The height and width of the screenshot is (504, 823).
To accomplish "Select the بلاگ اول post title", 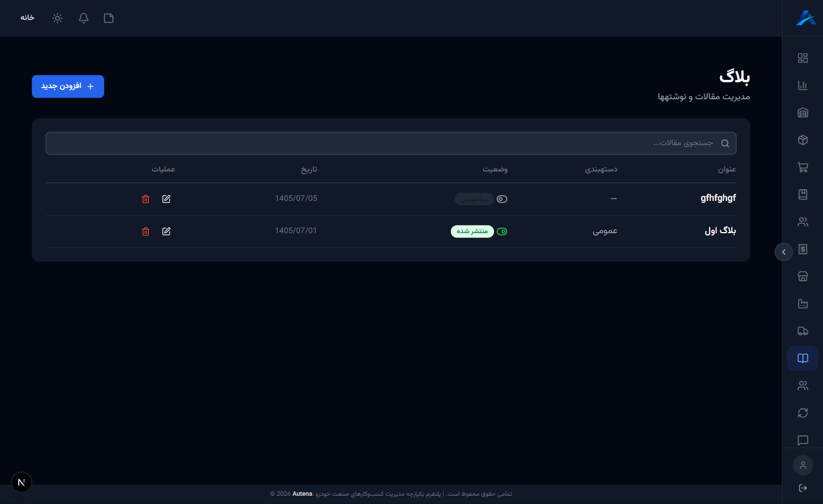I will pyautogui.click(x=720, y=231).
